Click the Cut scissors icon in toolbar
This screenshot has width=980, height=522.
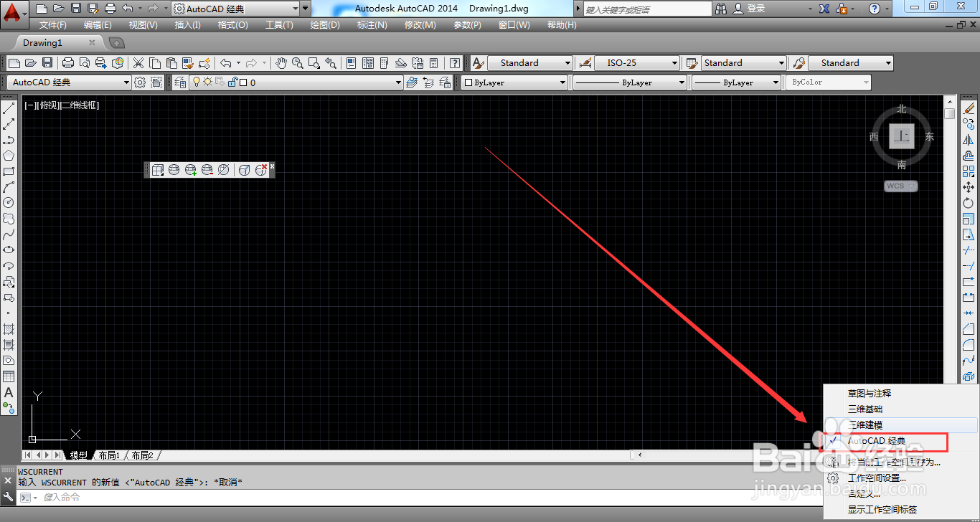coord(138,63)
